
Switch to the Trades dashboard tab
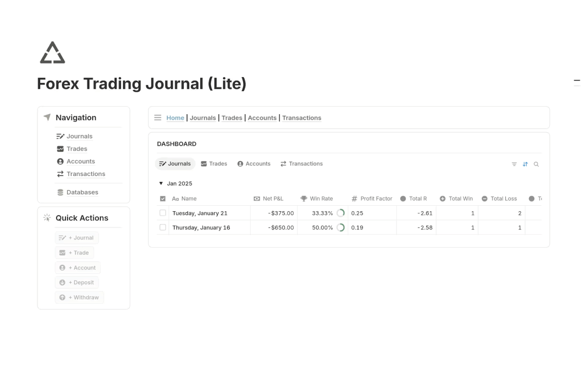(214, 164)
